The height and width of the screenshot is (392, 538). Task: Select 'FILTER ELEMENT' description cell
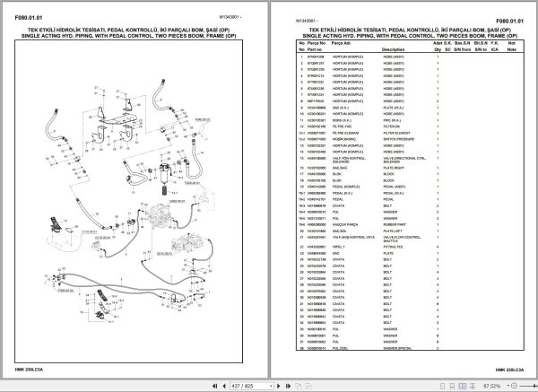[x=396, y=133]
